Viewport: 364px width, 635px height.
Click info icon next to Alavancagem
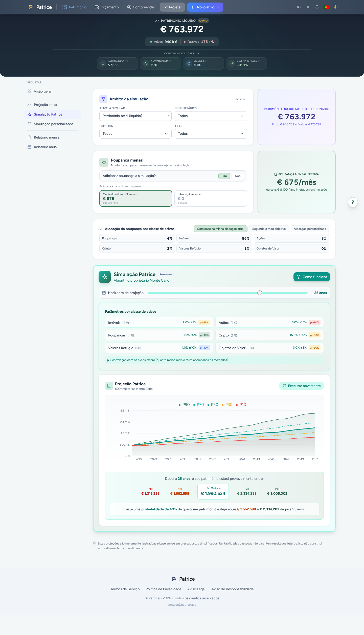coord(170,61)
